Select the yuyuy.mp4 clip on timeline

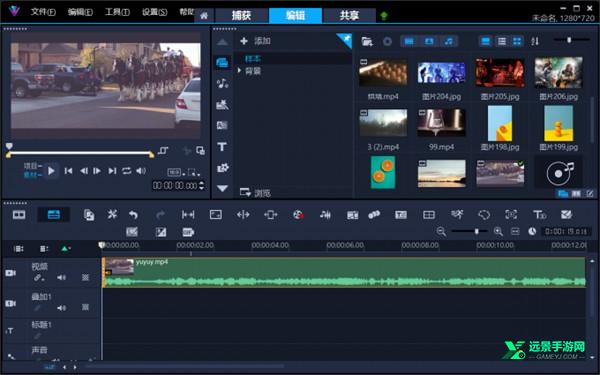pos(344,272)
